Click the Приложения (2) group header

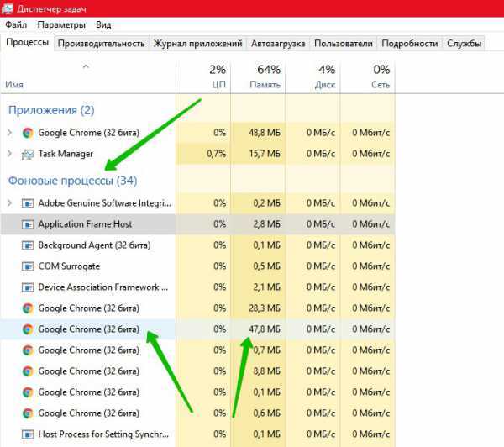(x=51, y=110)
